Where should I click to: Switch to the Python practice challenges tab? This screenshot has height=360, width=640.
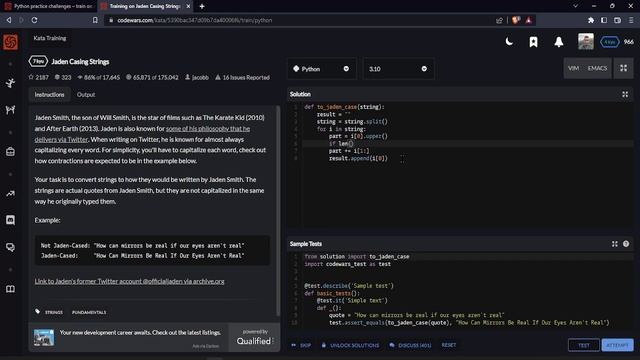[49, 6]
